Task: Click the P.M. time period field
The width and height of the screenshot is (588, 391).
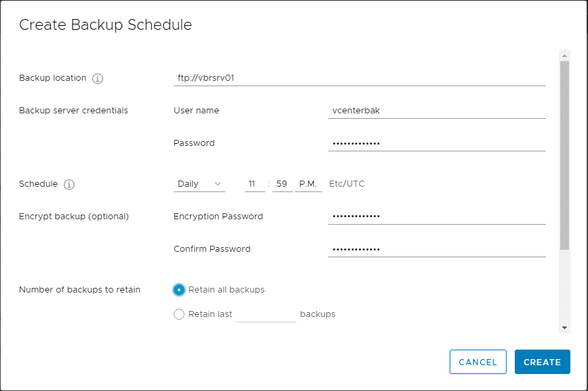Action: point(308,184)
